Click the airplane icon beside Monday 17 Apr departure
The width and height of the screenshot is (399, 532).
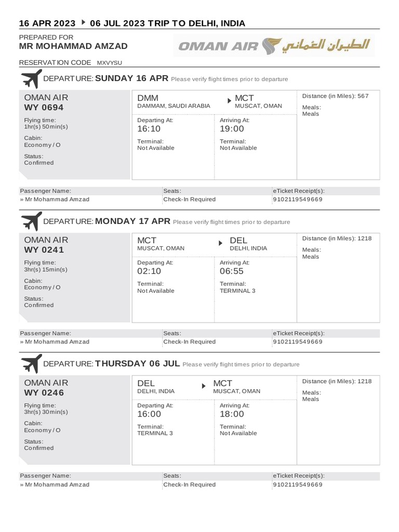31,221
